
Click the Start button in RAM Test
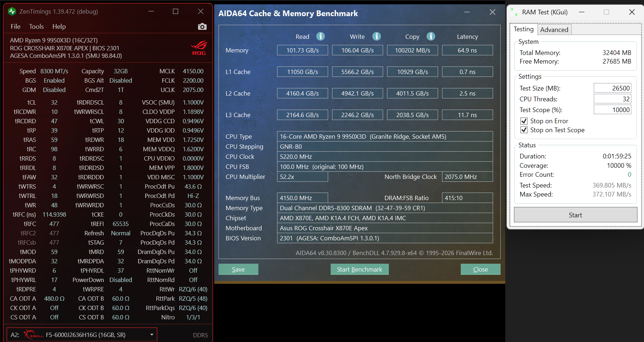pyautogui.click(x=575, y=215)
